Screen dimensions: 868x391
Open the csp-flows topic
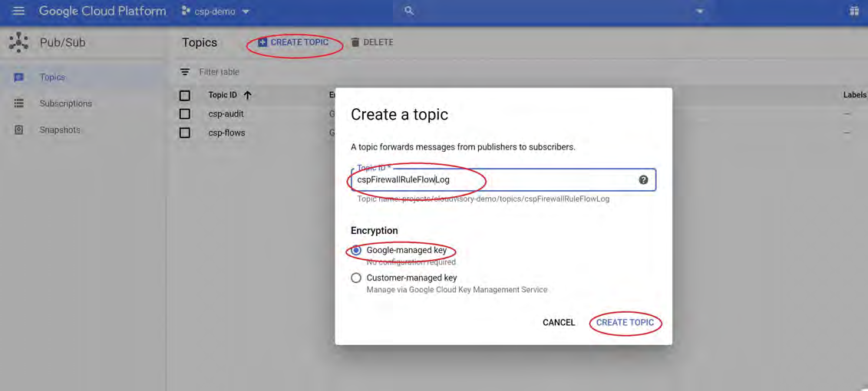click(x=226, y=133)
